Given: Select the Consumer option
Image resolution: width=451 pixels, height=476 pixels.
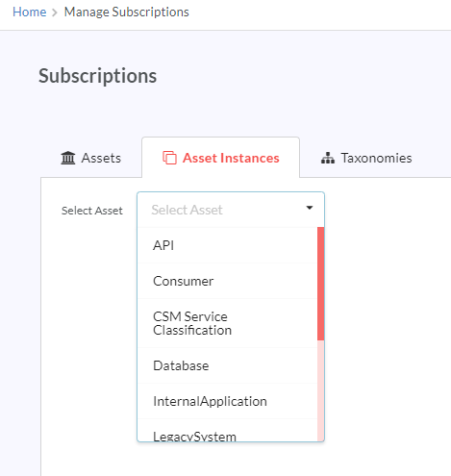Looking at the screenshot, I should pos(228,281).
